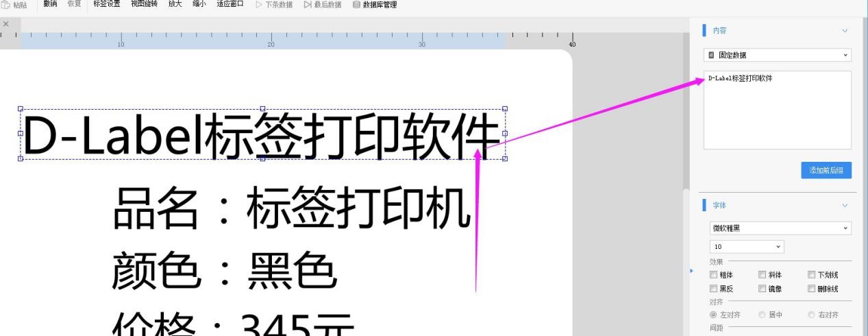This screenshot has height=336, width=868.
Task: Collapse the 字体 section chevron
Action: coord(845,205)
